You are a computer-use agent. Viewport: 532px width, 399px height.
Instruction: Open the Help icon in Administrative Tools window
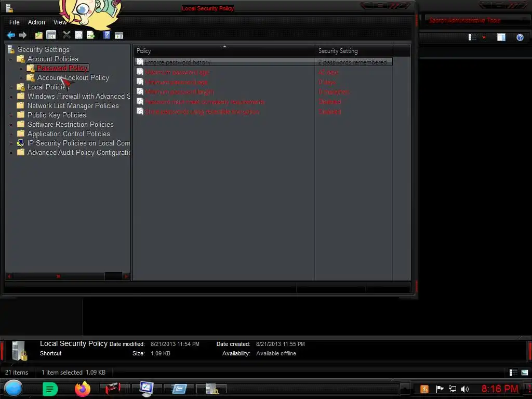coord(520,37)
